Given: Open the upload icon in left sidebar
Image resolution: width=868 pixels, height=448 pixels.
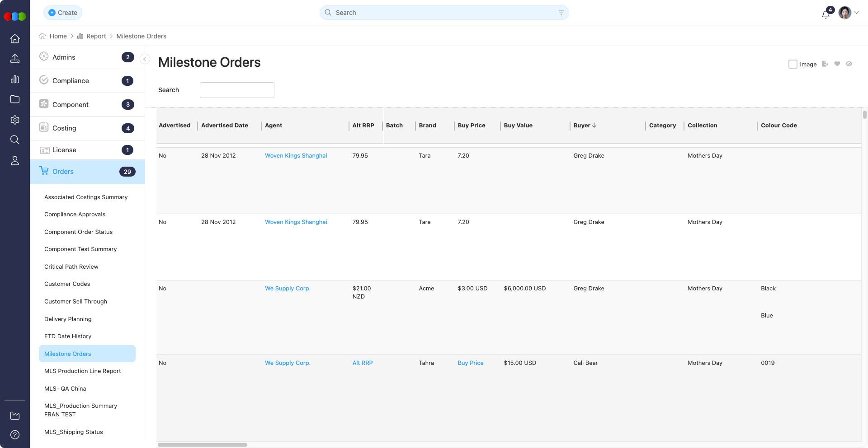Looking at the screenshot, I should [x=15, y=59].
